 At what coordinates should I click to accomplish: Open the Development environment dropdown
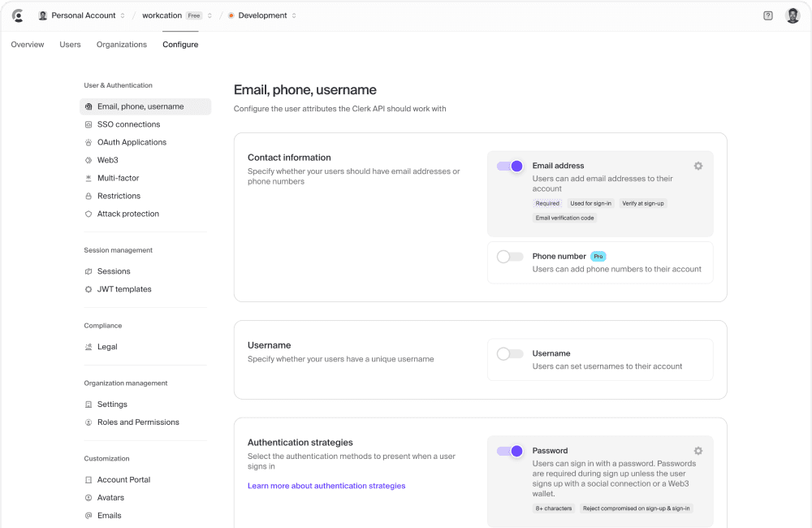[262, 15]
